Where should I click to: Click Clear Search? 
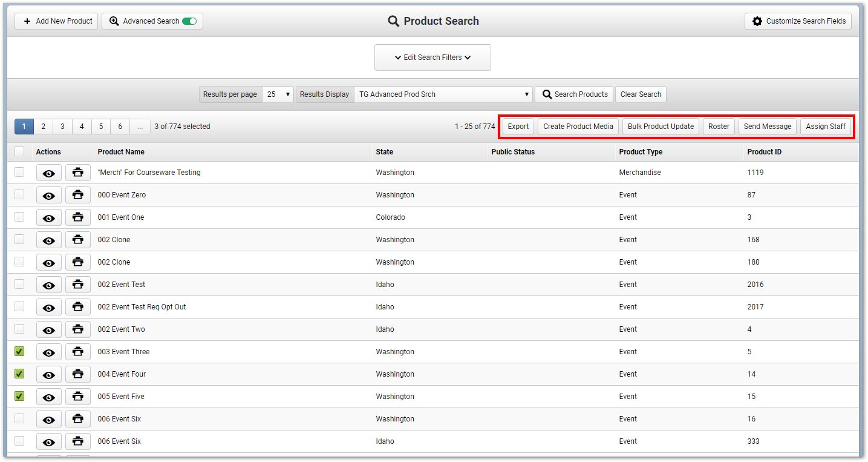(x=641, y=94)
